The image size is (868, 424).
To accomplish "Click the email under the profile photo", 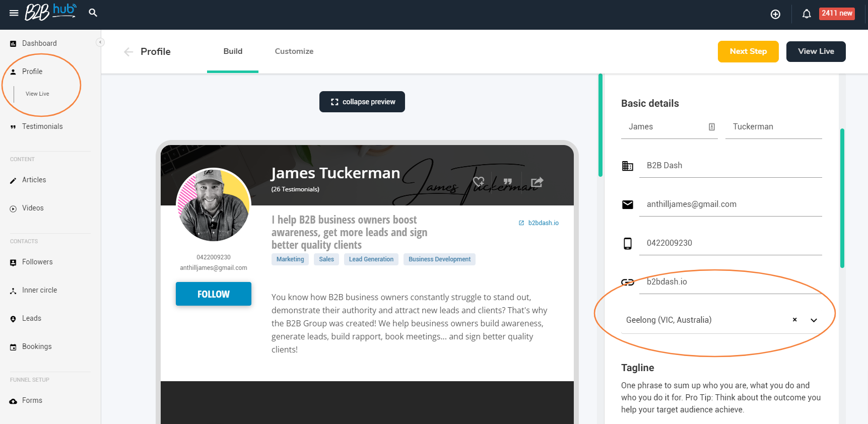I will pos(214,268).
